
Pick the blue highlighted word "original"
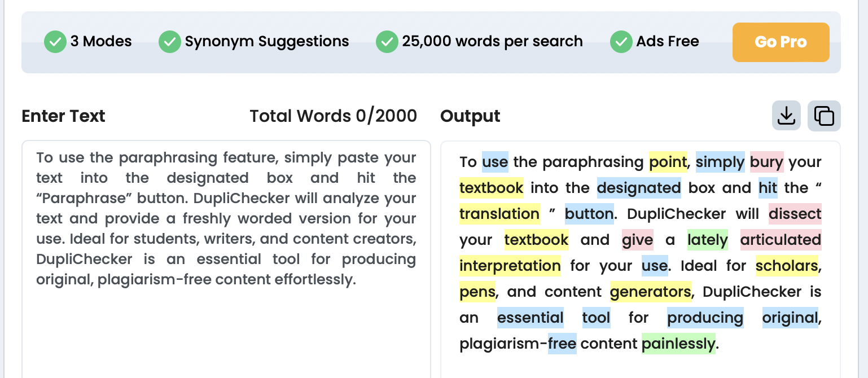click(790, 318)
